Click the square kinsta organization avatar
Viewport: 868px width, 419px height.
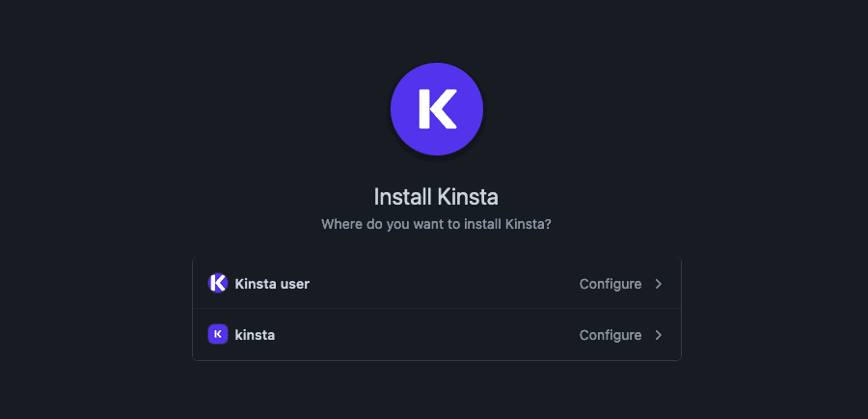(x=218, y=335)
